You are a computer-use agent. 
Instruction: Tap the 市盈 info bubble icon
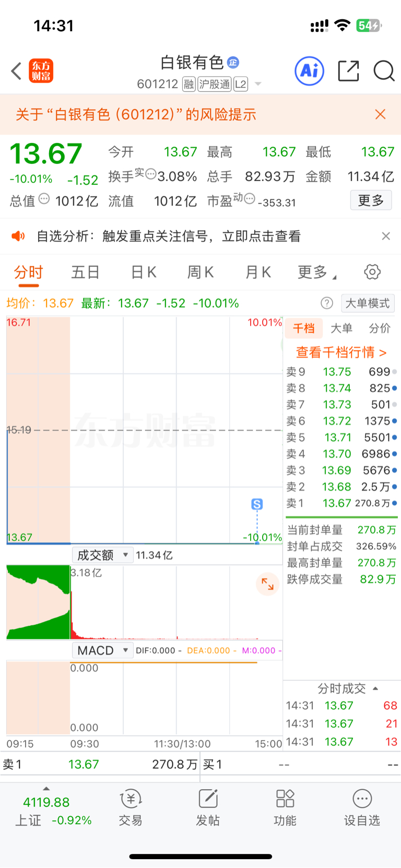coord(250,198)
